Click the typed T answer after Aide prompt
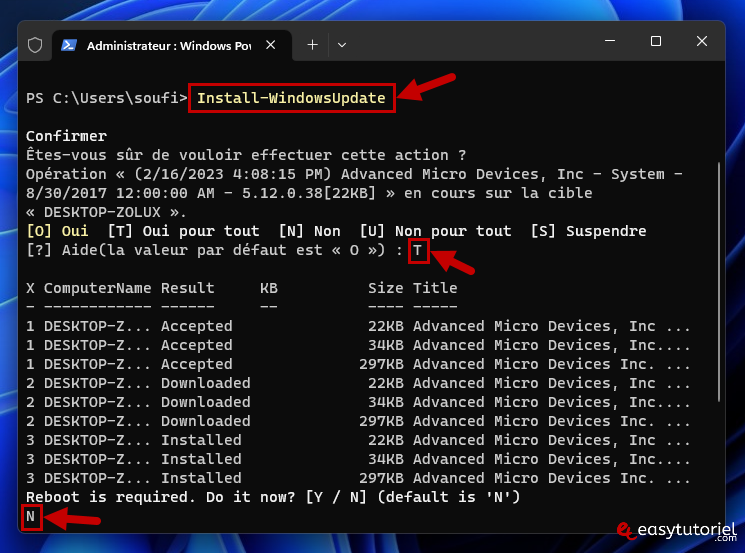The height and width of the screenshot is (553, 745). 417,250
